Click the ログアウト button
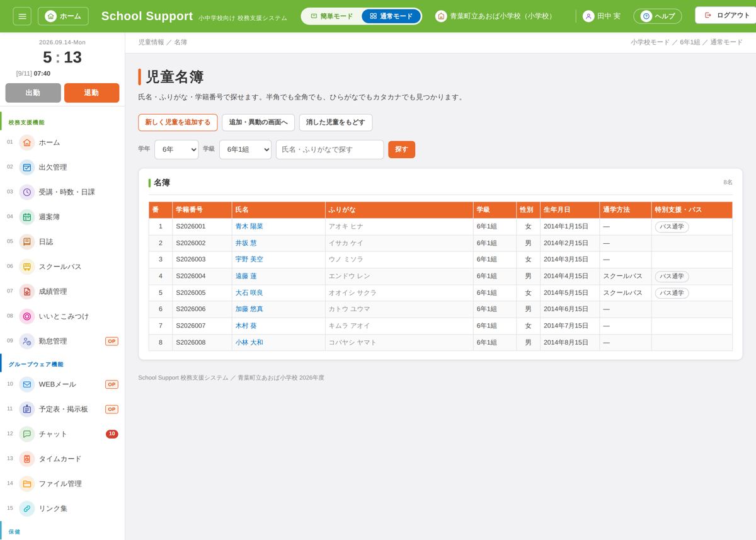This screenshot has width=756, height=540. [726, 15]
